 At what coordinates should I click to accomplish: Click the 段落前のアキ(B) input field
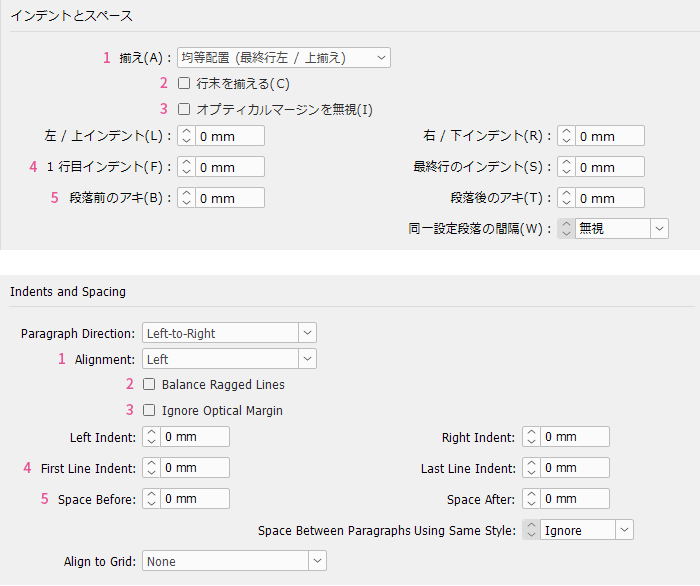229,198
